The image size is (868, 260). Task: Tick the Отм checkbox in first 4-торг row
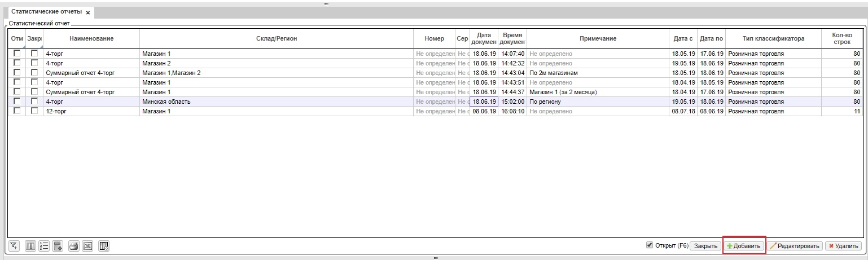[17, 54]
